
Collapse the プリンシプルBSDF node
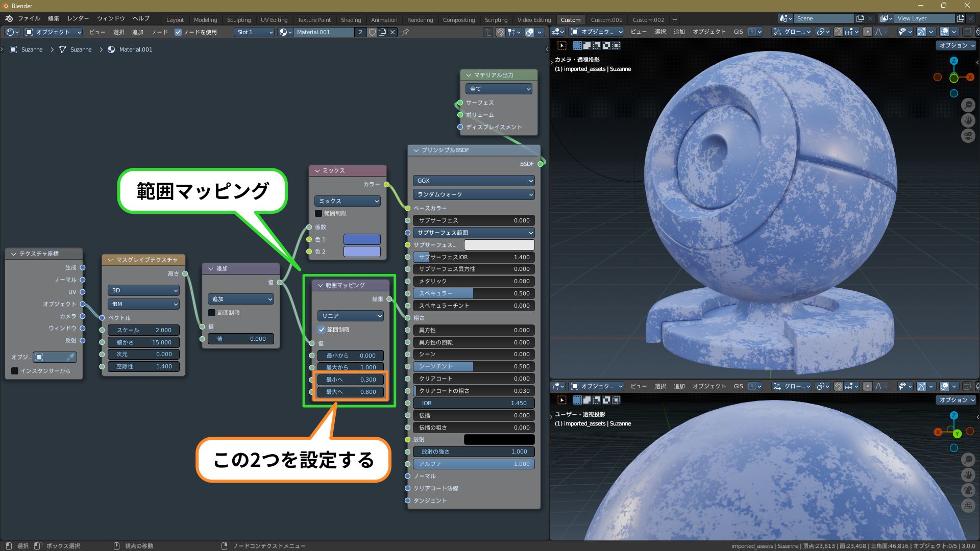(416, 150)
